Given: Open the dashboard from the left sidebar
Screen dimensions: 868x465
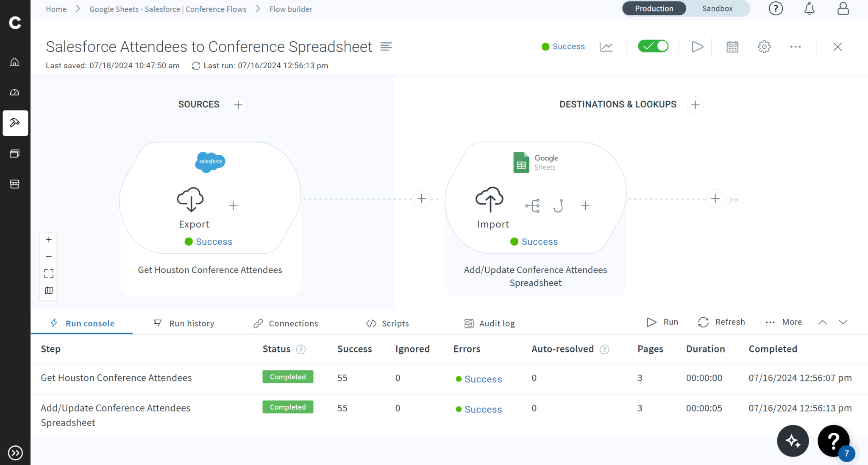Looking at the screenshot, I should click(x=15, y=92).
